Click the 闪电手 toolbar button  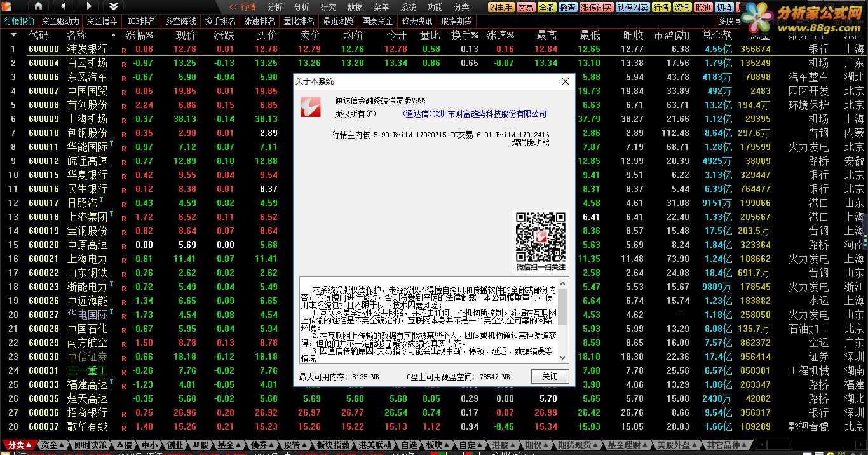click(501, 8)
